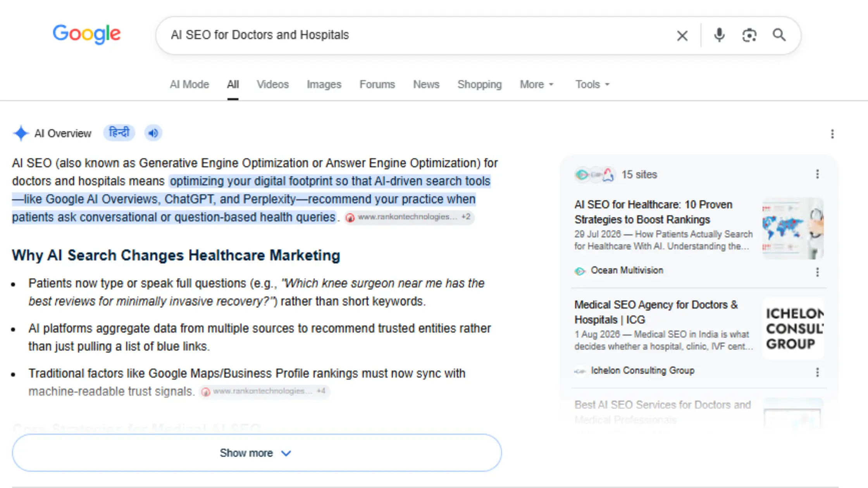
Task: Open AI SEO for Healthcare 10 Proven Strategies link
Action: pos(653,212)
